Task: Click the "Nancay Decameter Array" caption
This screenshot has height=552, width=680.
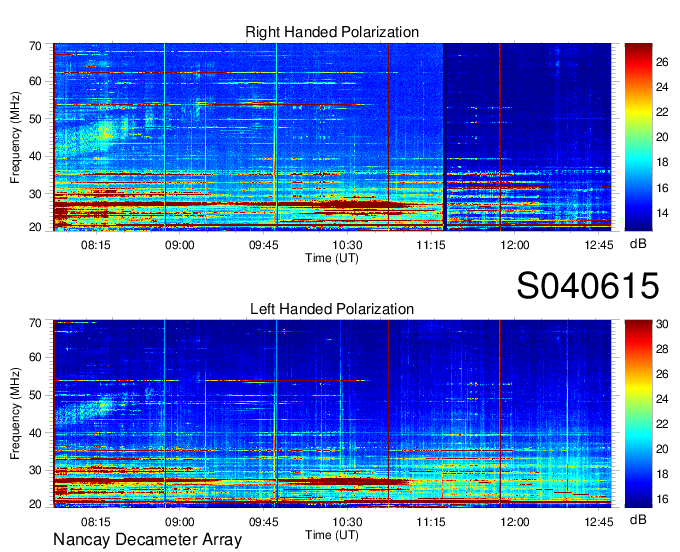Action: pos(147,539)
